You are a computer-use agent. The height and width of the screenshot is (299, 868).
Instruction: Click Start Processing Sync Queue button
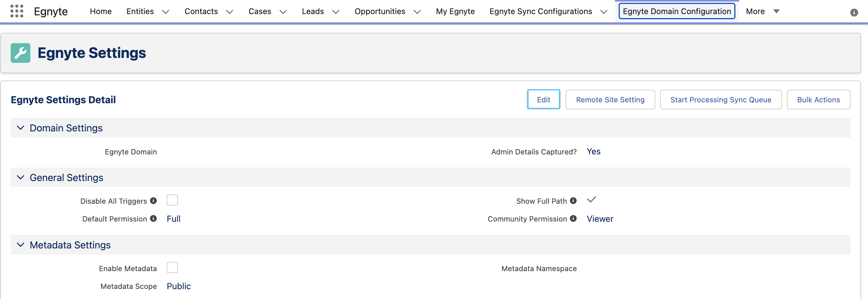coord(721,100)
